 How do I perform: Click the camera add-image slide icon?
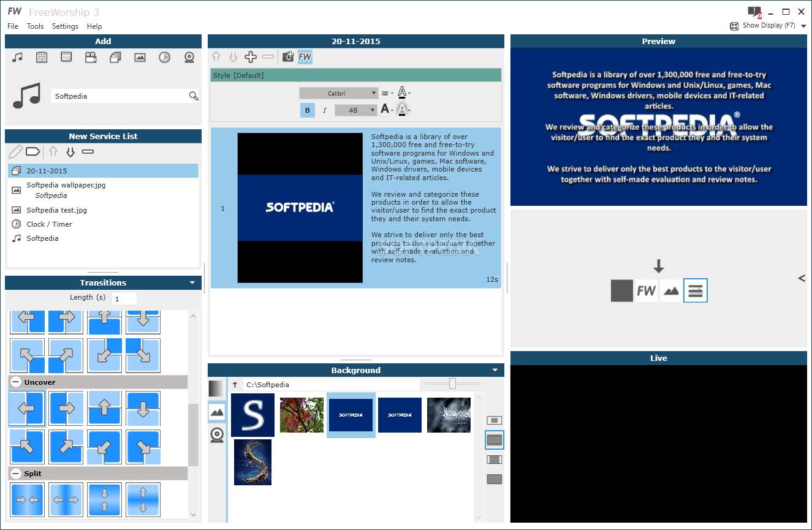tap(287, 57)
